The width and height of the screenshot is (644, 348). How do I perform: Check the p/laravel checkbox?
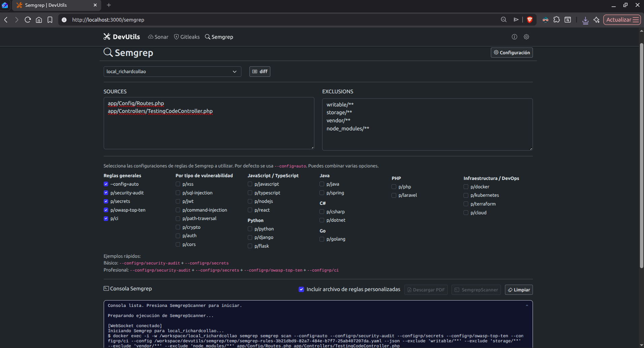pos(394,195)
